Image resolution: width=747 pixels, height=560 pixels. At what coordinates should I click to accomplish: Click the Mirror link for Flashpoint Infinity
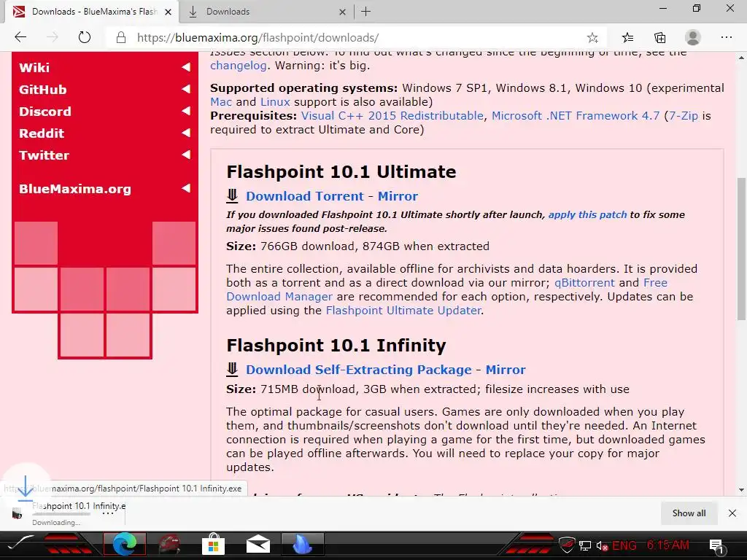point(506,370)
